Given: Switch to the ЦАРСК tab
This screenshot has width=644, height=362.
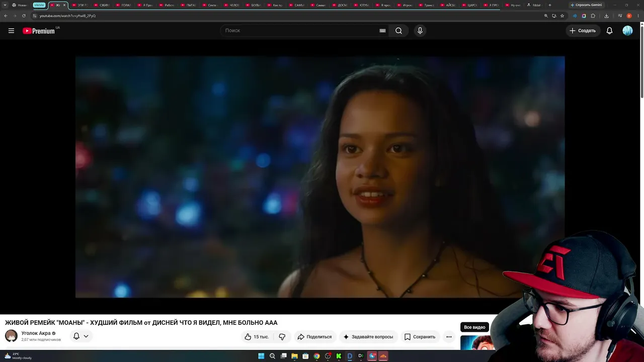Looking at the screenshot, I should click(x=469, y=5).
